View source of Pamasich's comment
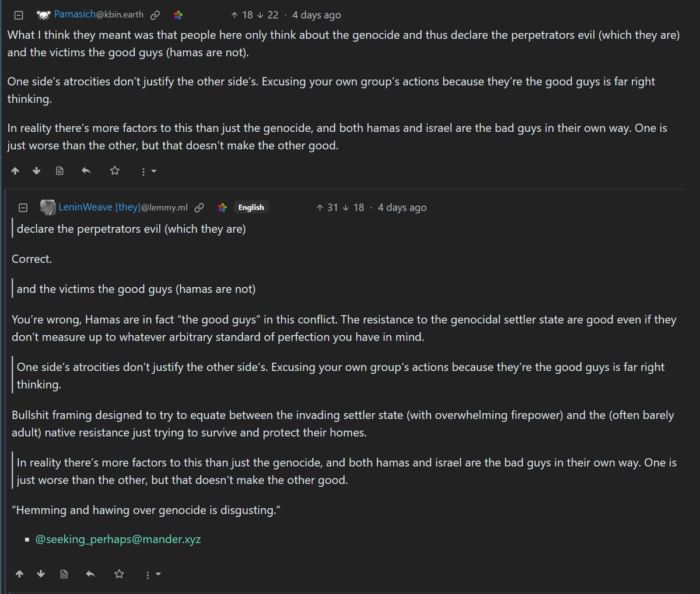Image resolution: width=700 pixels, height=594 pixels. coord(60,171)
